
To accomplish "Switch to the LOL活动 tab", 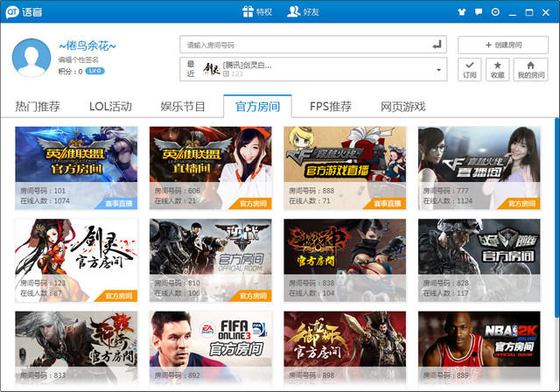I will (110, 107).
